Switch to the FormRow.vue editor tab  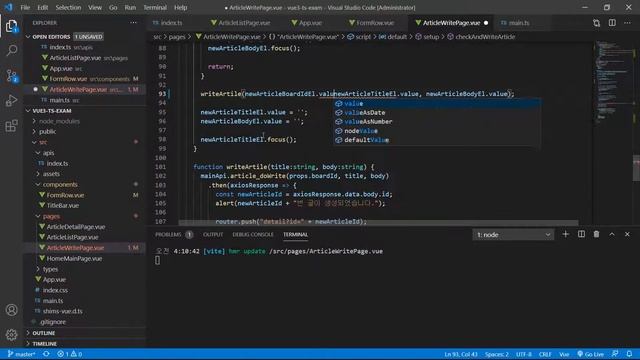tap(376, 23)
